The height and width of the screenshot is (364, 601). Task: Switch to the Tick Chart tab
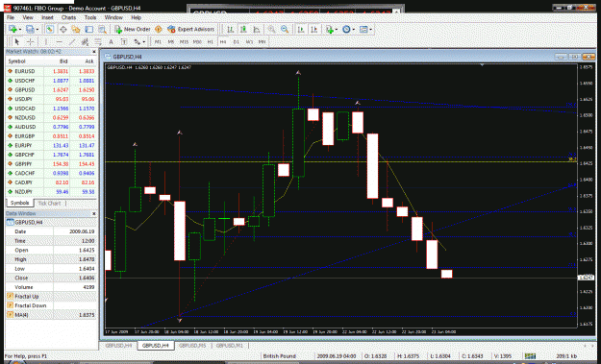click(x=49, y=204)
